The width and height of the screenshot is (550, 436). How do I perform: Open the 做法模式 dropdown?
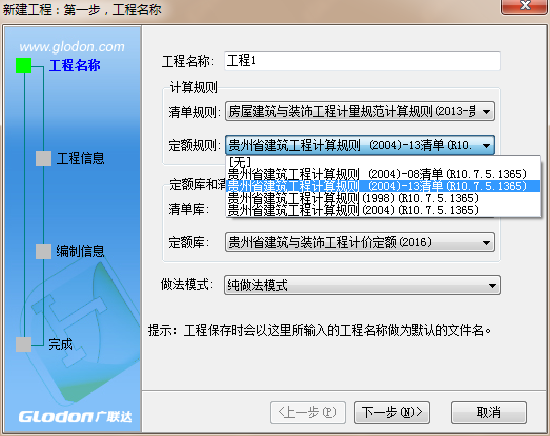click(362, 285)
